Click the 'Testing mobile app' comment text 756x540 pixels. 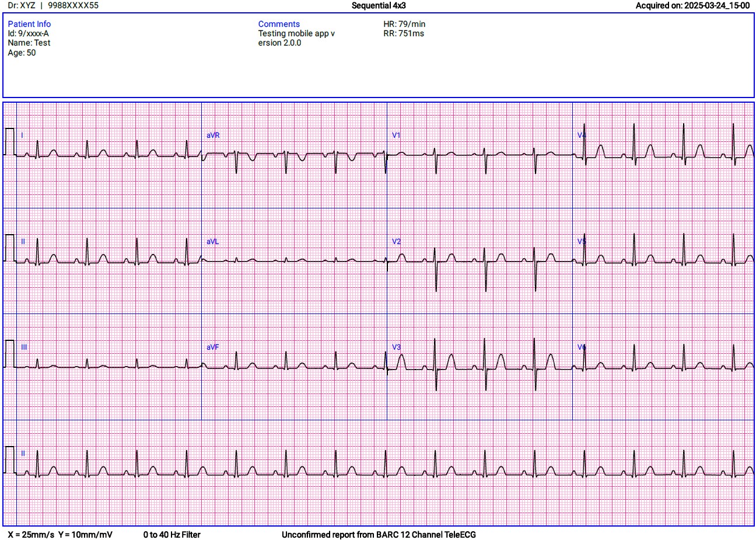(x=296, y=38)
